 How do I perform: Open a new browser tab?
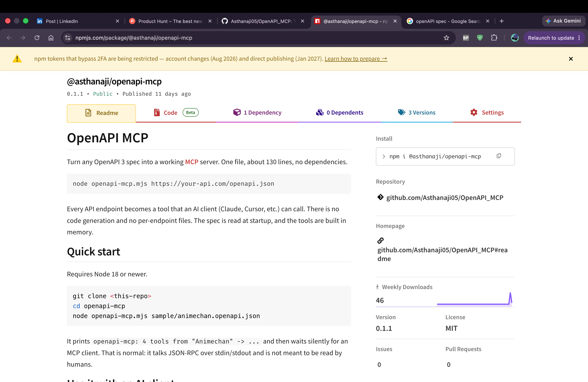tap(501, 21)
